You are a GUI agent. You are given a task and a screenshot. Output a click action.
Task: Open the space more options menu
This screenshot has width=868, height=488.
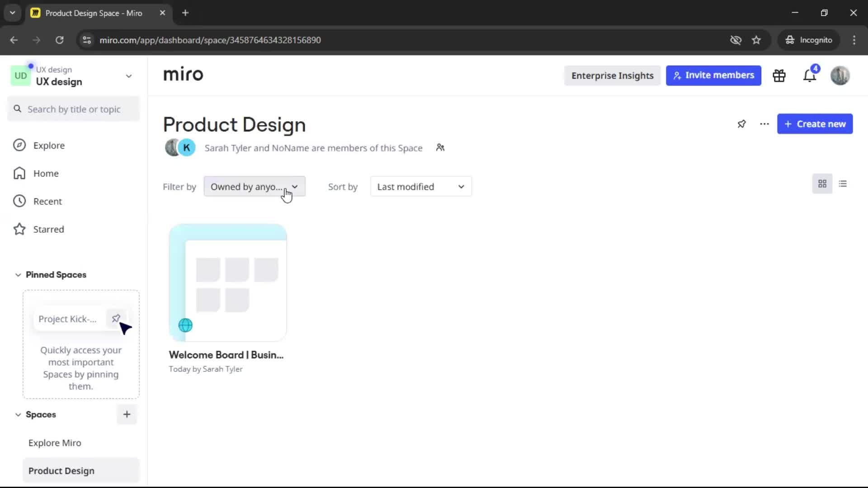tap(764, 124)
